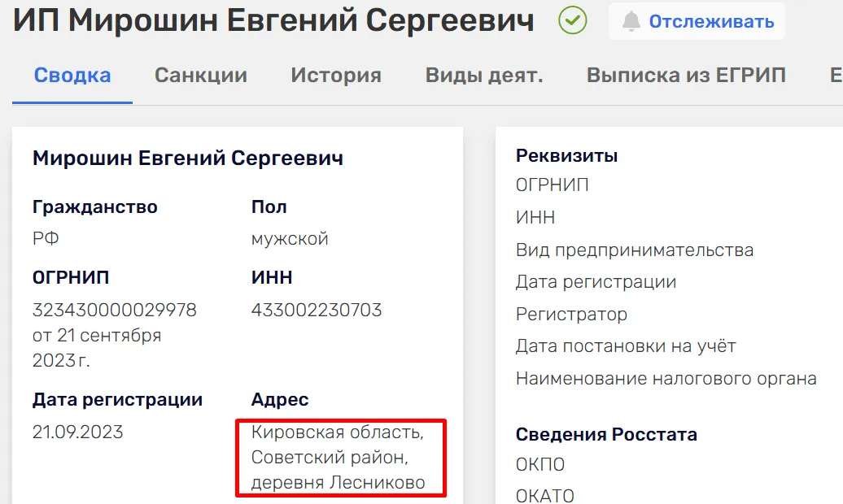This screenshot has width=843, height=504.
Task: Click ОГРНИП in the Реквизиты list
Action: pos(553,185)
